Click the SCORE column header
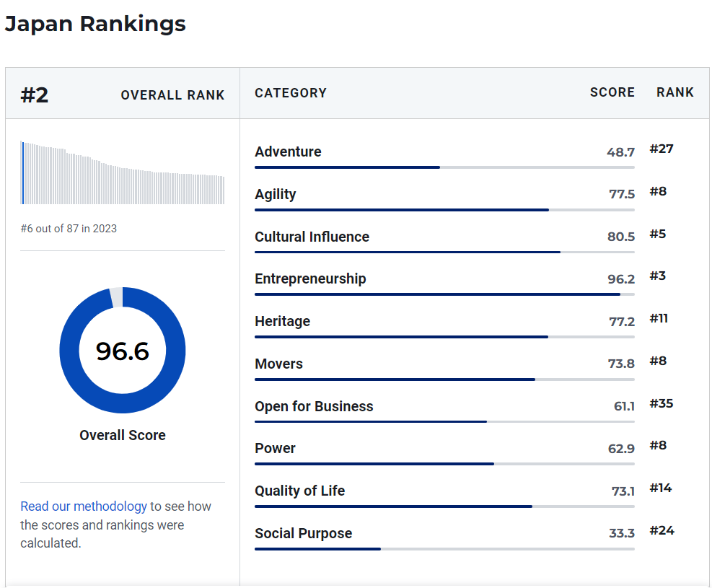Viewport: 712px width, 588px height. [612, 92]
